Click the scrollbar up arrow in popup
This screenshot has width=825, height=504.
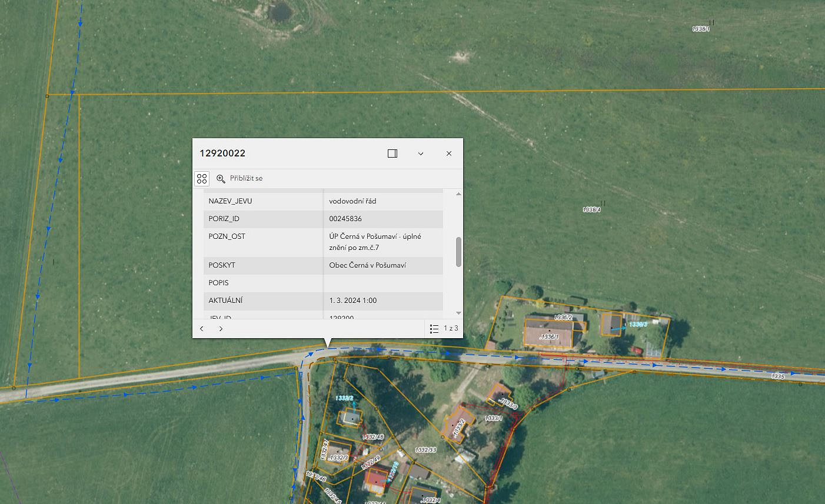(458, 194)
